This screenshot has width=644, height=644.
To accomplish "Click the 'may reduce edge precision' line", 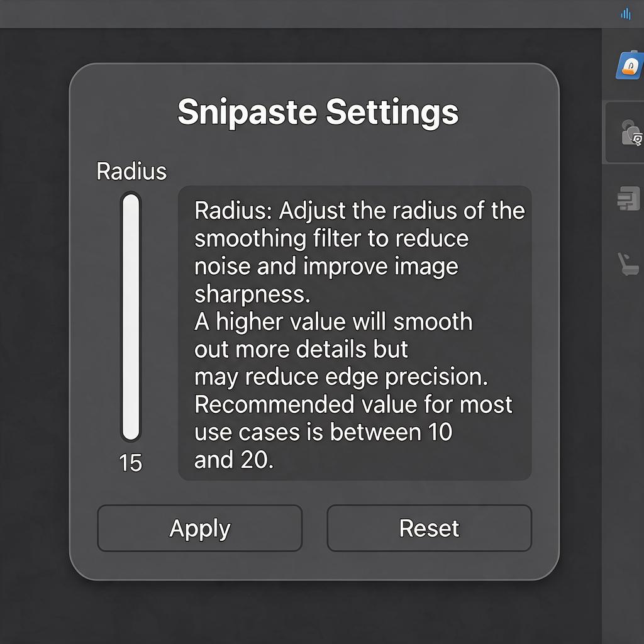I will pyautogui.click(x=341, y=377).
